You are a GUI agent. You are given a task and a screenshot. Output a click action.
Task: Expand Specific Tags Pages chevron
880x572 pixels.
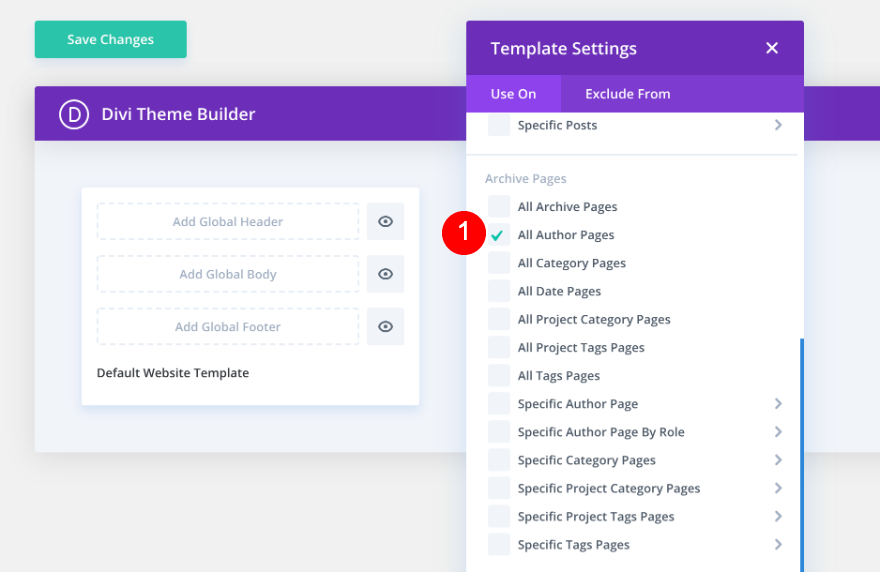(778, 545)
